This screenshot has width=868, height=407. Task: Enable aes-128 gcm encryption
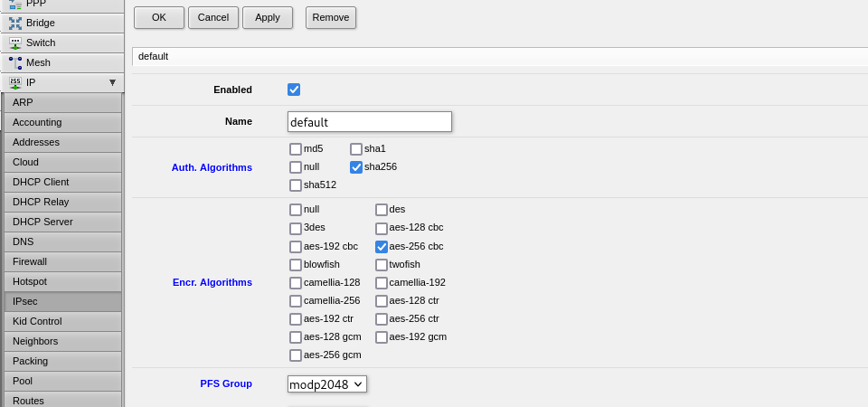pos(296,337)
